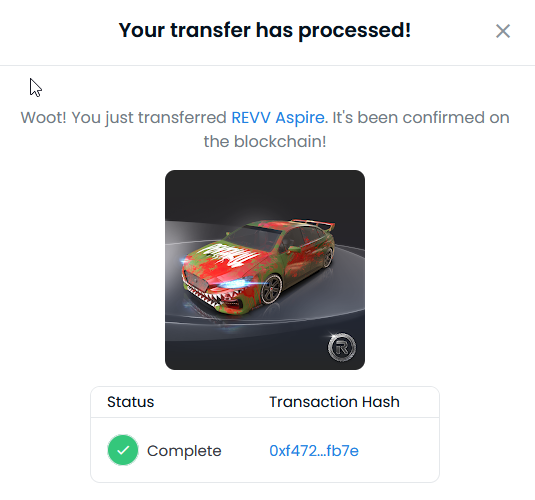Click the car's rear spoiler
This screenshot has width=535, height=500.
coord(312,223)
